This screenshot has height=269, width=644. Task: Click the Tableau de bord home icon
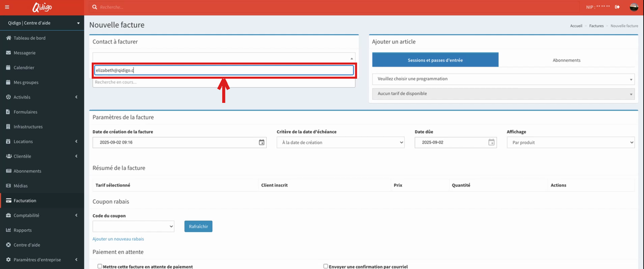click(9, 38)
